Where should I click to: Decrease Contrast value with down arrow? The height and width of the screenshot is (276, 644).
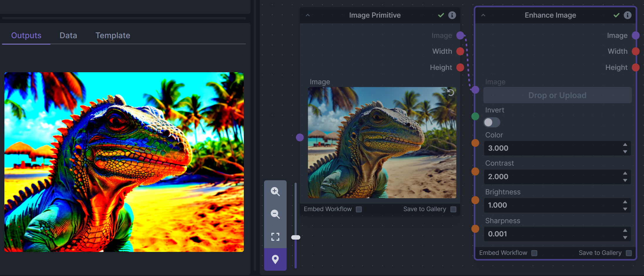point(625,180)
